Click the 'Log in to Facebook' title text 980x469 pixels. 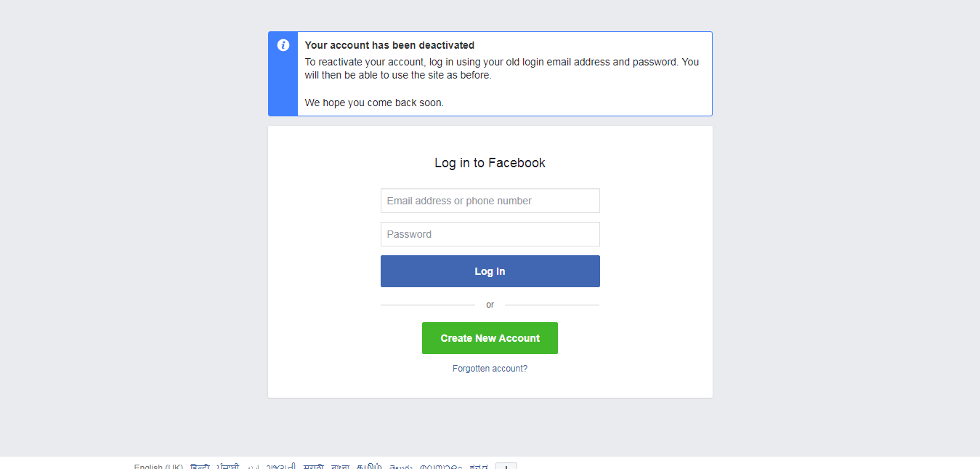(490, 163)
